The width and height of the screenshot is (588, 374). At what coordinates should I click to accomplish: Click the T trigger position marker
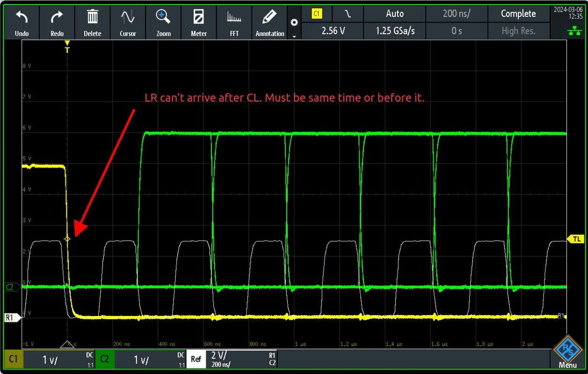[x=67, y=45]
